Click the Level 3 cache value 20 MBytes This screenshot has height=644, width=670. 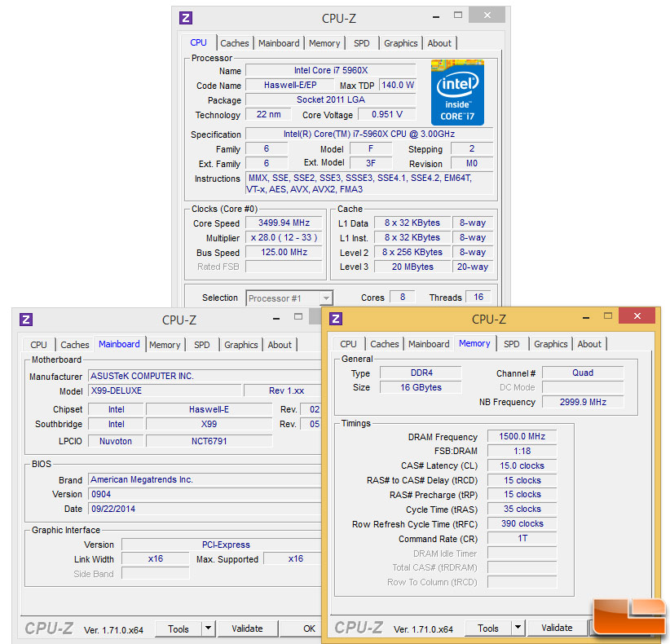[x=412, y=267]
